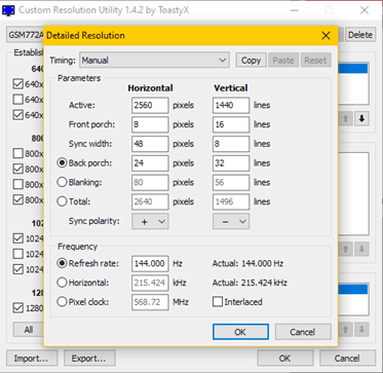Click Export button in main window

pyautogui.click(x=89, y=358)
